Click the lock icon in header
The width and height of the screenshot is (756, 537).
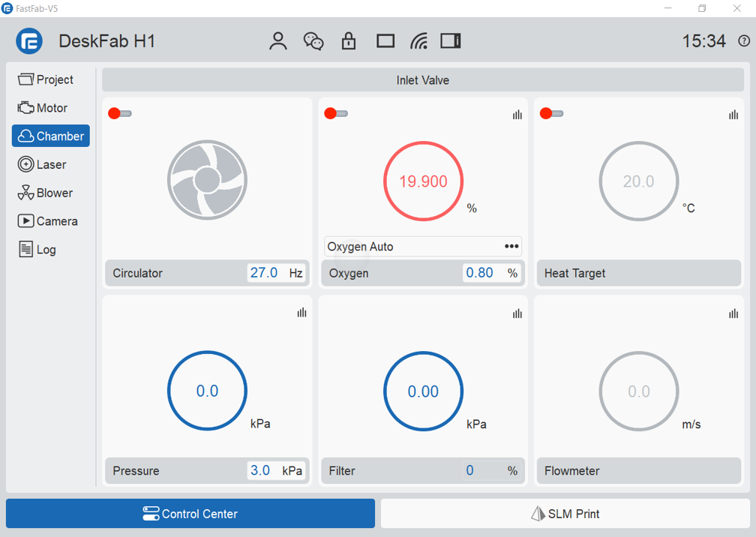click(x=349, y=41)
